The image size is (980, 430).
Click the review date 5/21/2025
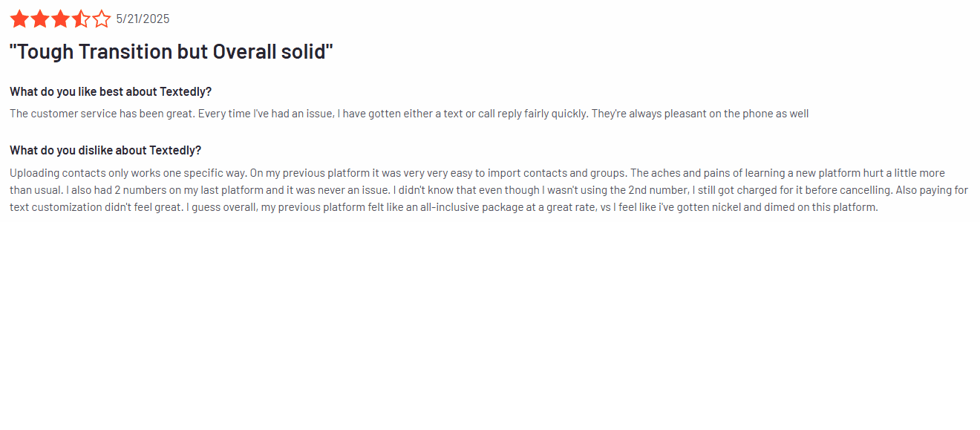click(143, 19)
